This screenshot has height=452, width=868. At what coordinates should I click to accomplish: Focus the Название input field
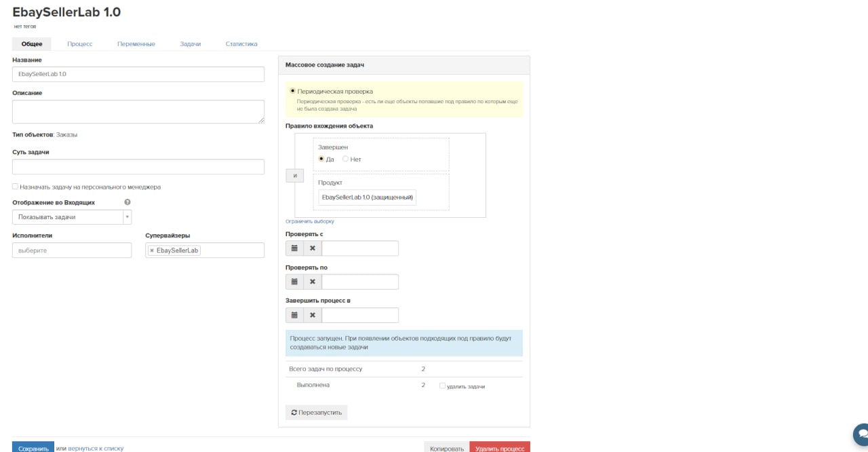click(138, 74)
